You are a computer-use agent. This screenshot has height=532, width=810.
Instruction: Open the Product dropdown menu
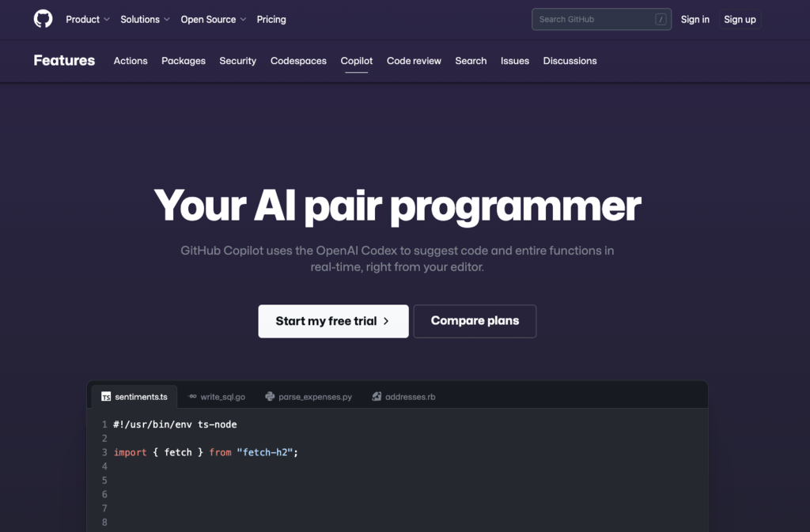click(x=87, y=19)
